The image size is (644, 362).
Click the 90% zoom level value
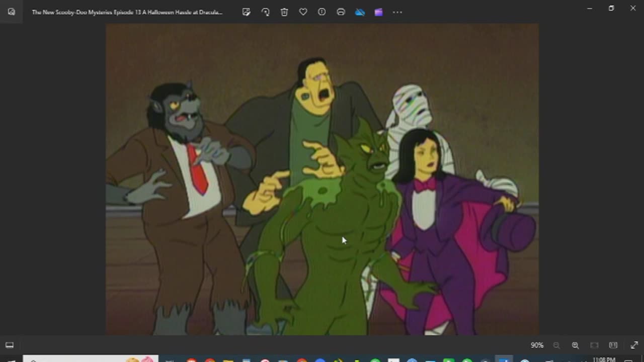coord(537,345)
